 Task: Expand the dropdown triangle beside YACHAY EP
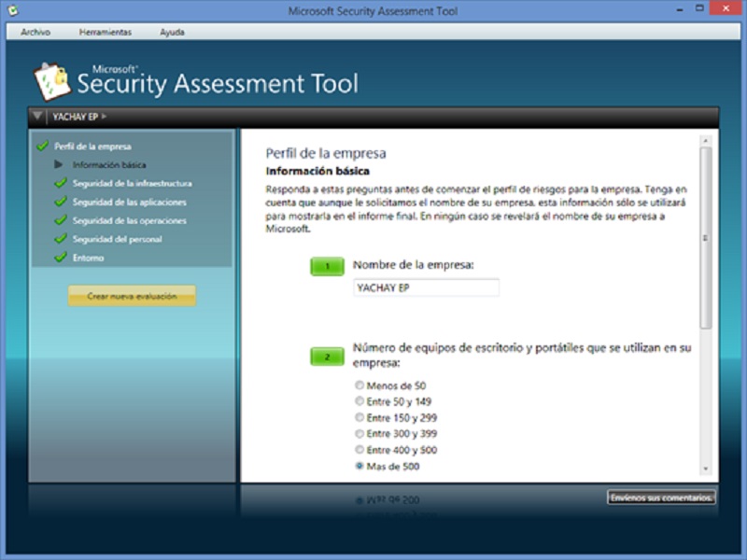[x=37, y=116]
